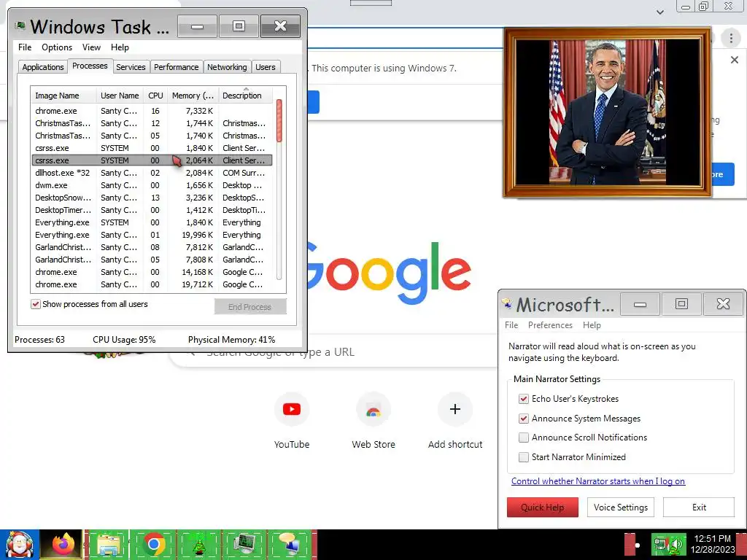Image resolution: width=747 pixels, height=560 pixels.
Task: Open Narrator's File menu
Action: 511,325
